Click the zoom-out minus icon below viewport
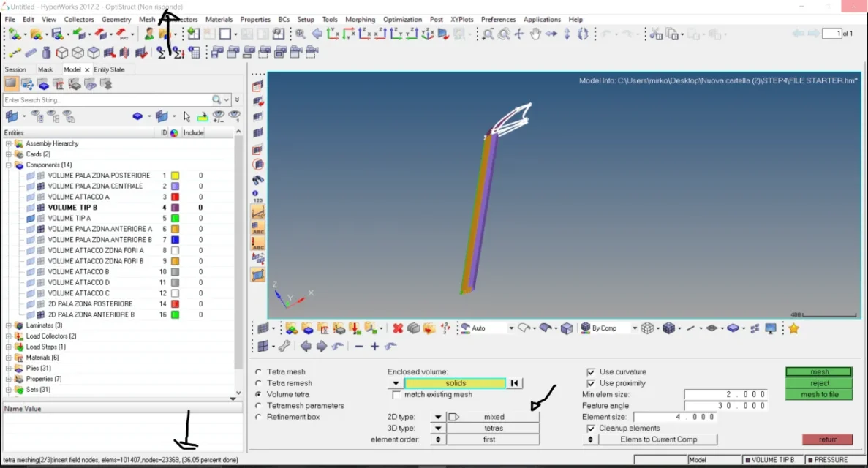This screenshot has height=468, width=868. [x=359, y=346]
